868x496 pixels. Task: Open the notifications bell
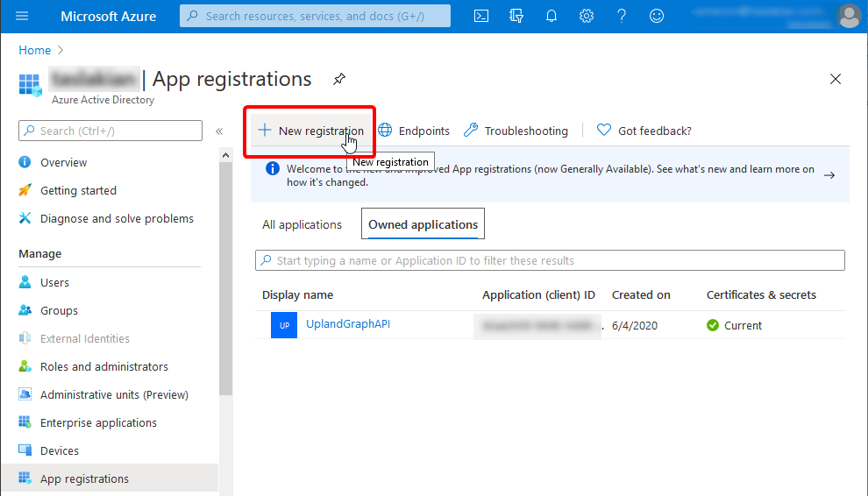click(x=551, y=16)
